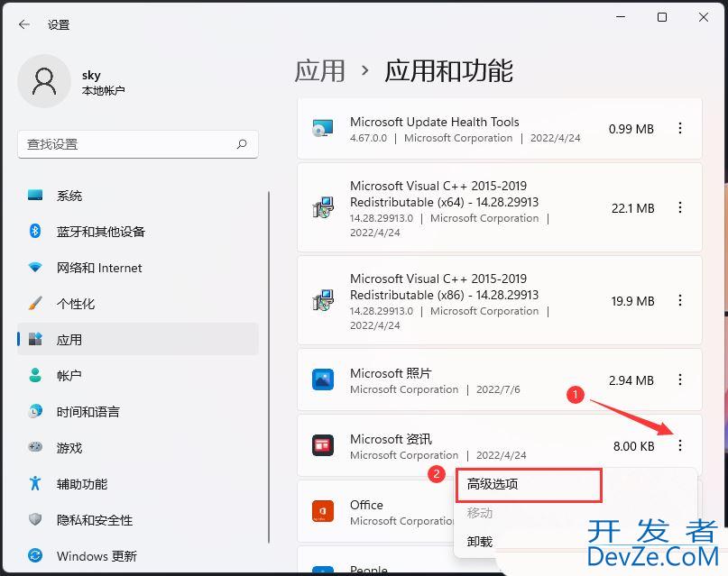Click the Microsoft 资讯 app name
Image resolution: width=728 pixels, height=576 pixels.
(391, 439)
